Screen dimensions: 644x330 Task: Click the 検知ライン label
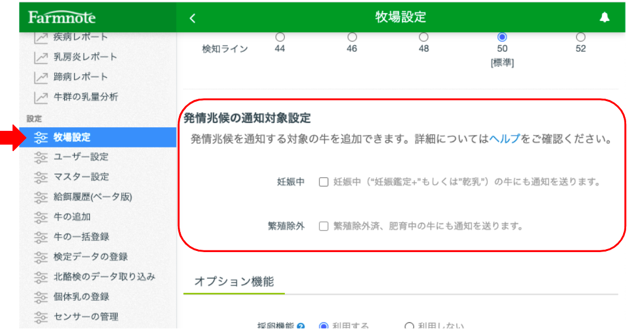pos(225,49)
